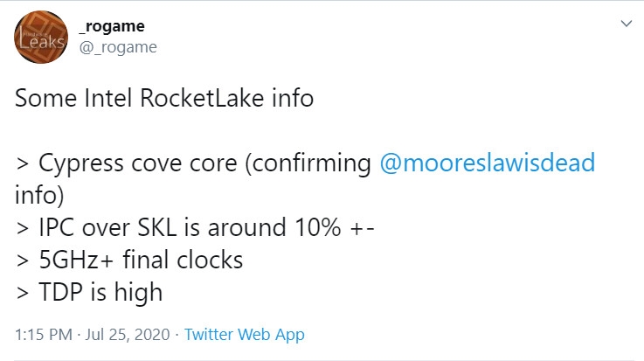Click the "Some Intel RocketLake info" line
644x361 pixels.
pos(163,99)
